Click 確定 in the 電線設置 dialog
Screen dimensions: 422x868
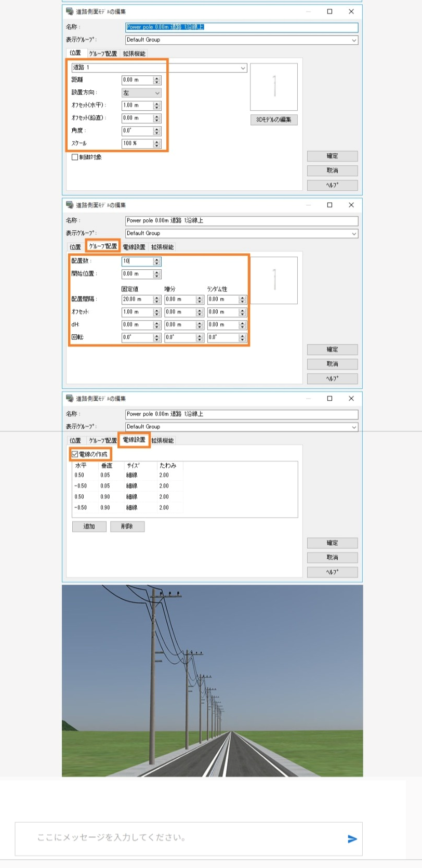tap(332, 543)
